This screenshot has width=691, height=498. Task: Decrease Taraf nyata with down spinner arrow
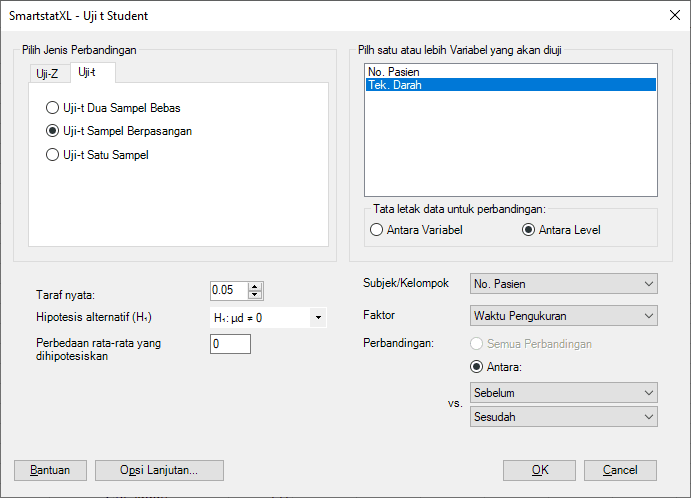[255, 294]
